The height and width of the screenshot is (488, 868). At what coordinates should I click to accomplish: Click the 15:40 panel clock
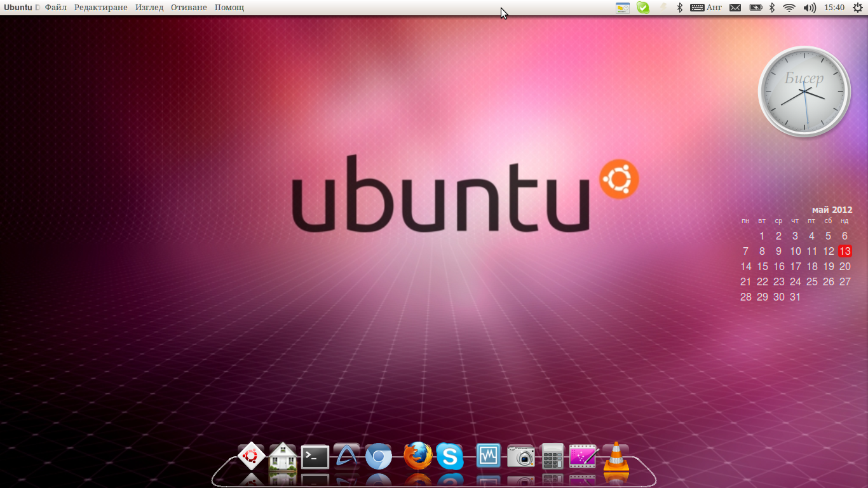(x=834, y=8)
